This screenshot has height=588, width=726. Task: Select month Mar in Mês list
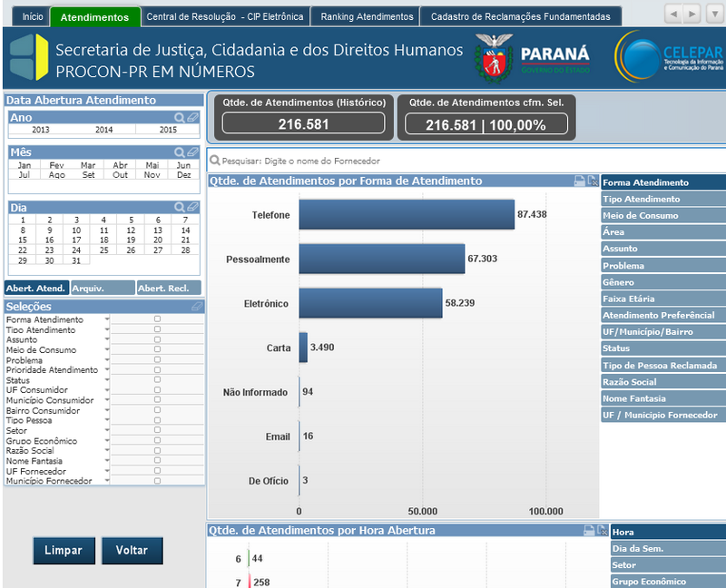(88, 165)
